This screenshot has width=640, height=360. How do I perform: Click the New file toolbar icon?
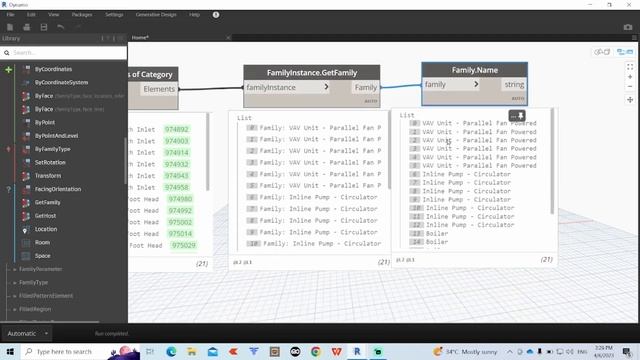10,27
